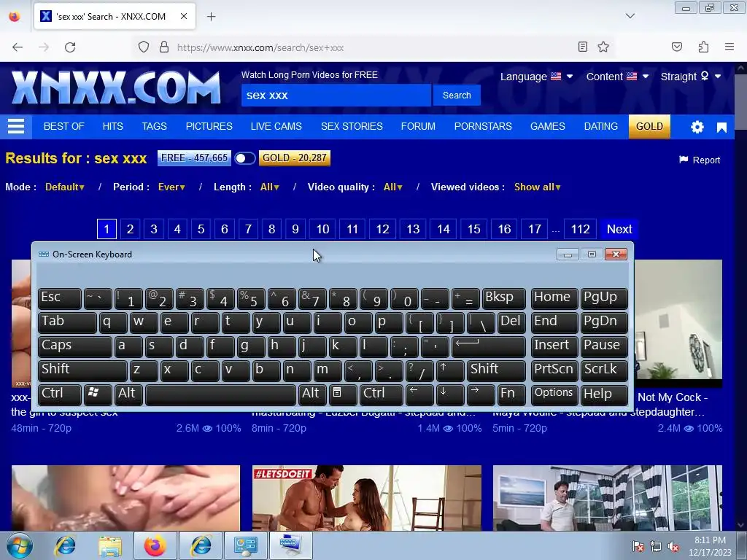Click the site search input field
The image size is (747, 560).
click(336, 96)
